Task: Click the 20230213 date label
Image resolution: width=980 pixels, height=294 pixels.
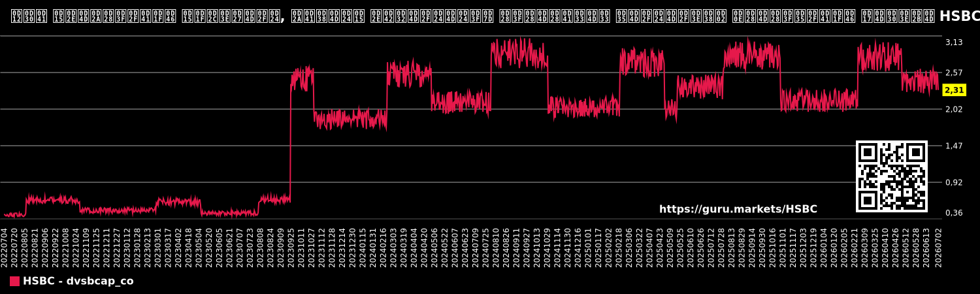Action: point(148,247)
